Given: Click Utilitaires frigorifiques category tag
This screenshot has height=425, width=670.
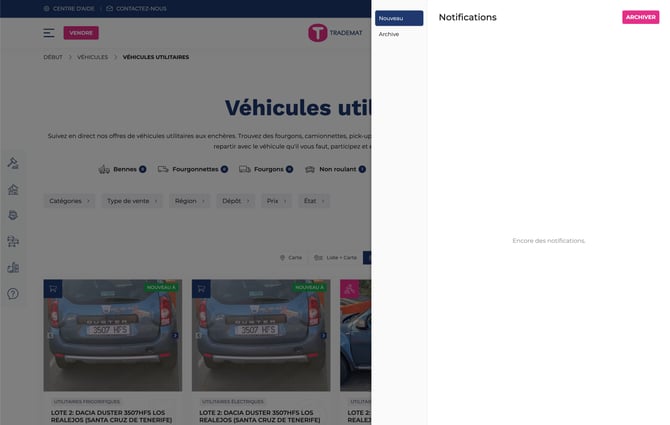Looking at the screenshot, I should click(x=87, y=402).
